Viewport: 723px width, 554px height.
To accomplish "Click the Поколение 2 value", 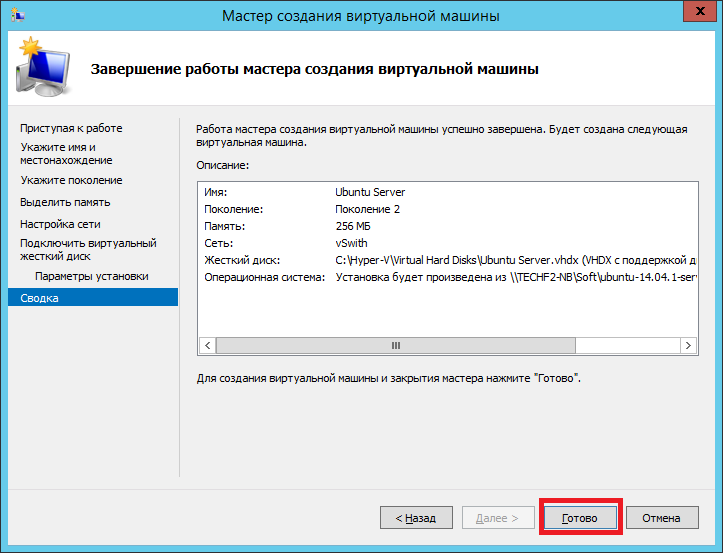I will pyautogui.click(x=367, y=209).
